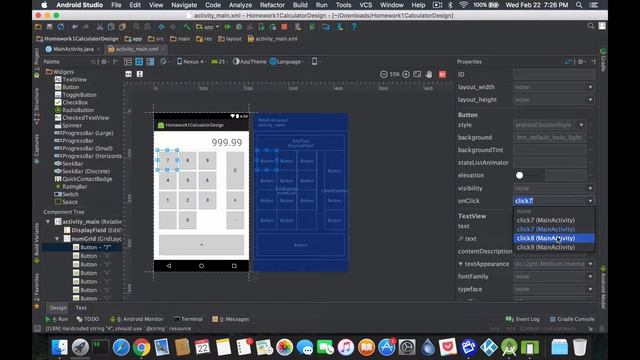The height and width of the screenshot is (360, 640).
Task: Click the Zoom In icon in designer
Action: [406, 74]
